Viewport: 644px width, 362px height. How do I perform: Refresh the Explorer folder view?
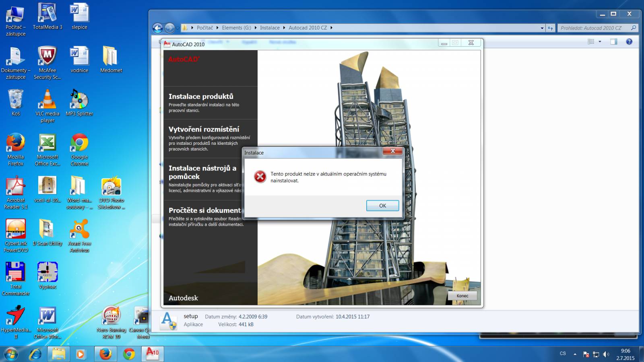(x=550, y=28)
